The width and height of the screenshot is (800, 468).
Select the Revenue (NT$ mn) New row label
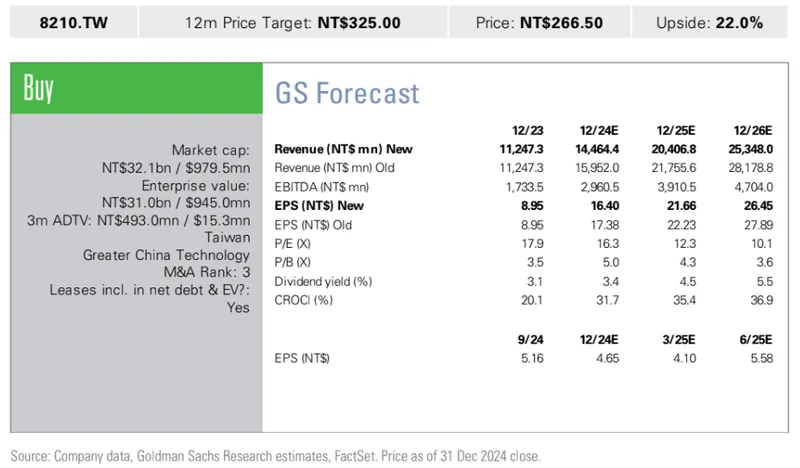coord(343,149)
